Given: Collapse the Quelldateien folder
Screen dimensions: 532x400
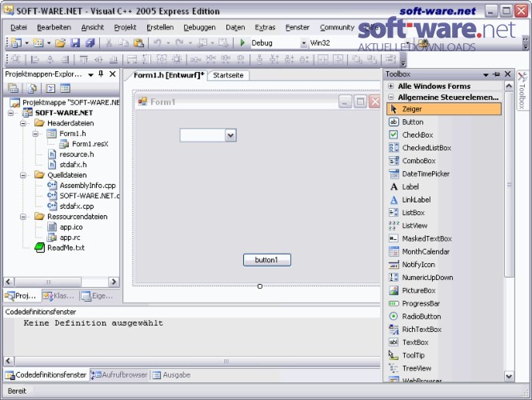Looking at the screenshot, I should tap(23, 175).
